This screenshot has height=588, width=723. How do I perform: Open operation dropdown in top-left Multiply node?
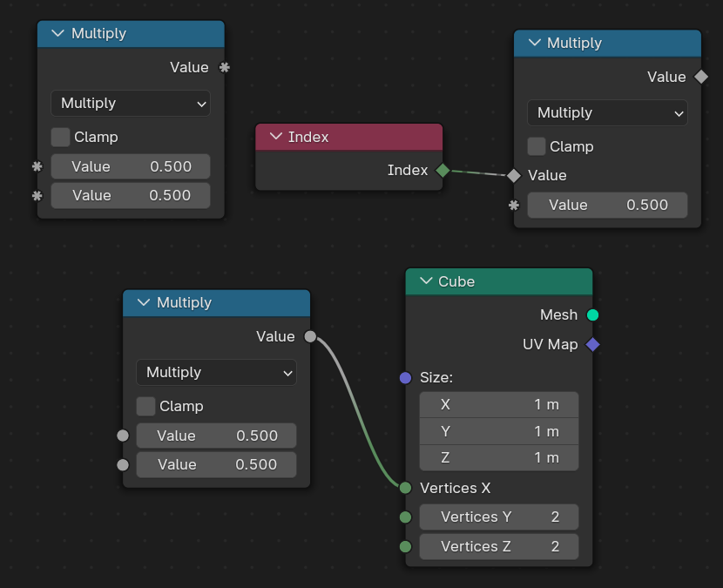pyautogui.click(x=131, y=104)
